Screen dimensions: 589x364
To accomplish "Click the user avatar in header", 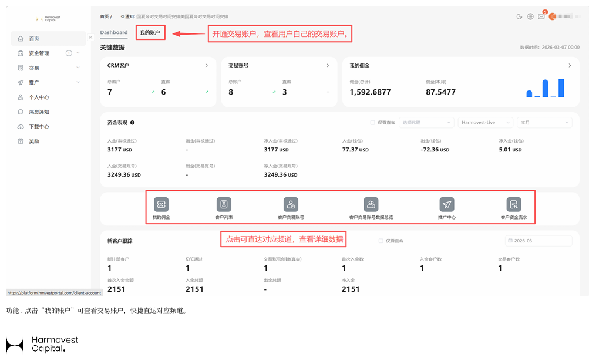I will (553, 16).
